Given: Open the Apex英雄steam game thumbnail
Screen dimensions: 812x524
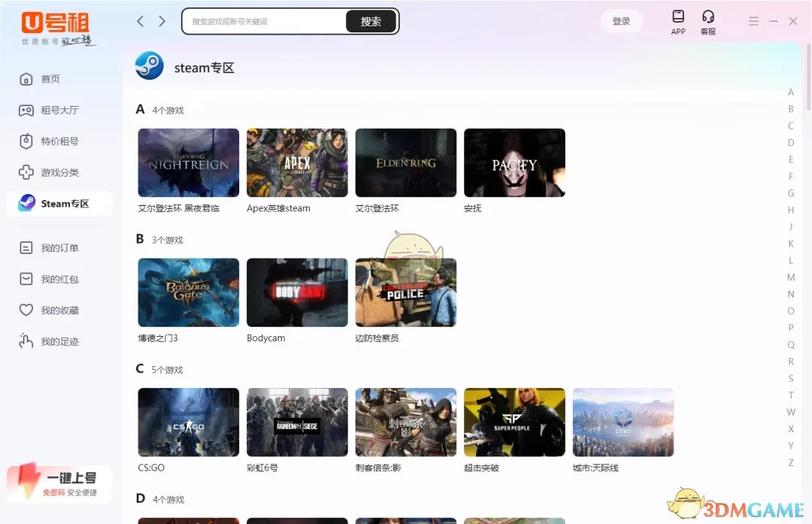Looking at the screenshot, I should pyautogui.click(x=296, y=162).
